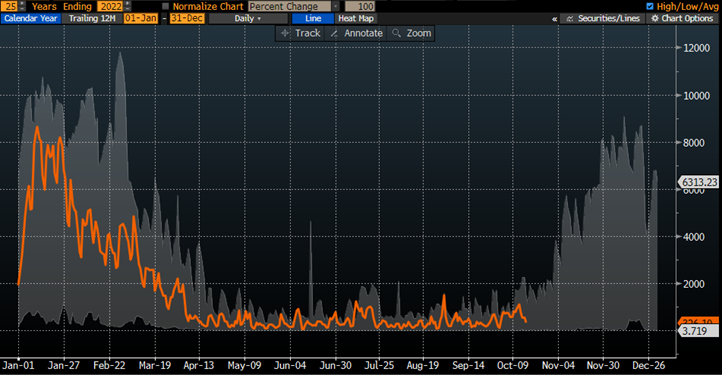Select the Heat Map chart mode
The width and height of the screenshot is (722, 375).
[x=355, y=18]
